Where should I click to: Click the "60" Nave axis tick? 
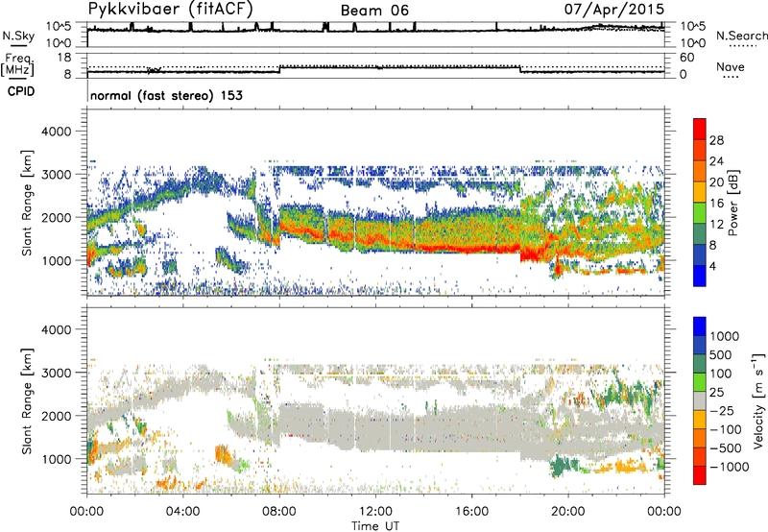pos(686,58)
